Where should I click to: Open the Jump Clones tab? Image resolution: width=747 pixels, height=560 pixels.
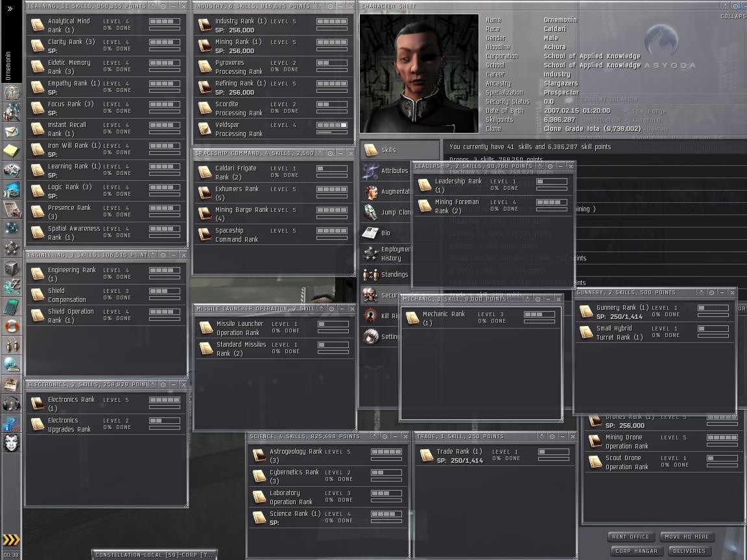point(385,212)
